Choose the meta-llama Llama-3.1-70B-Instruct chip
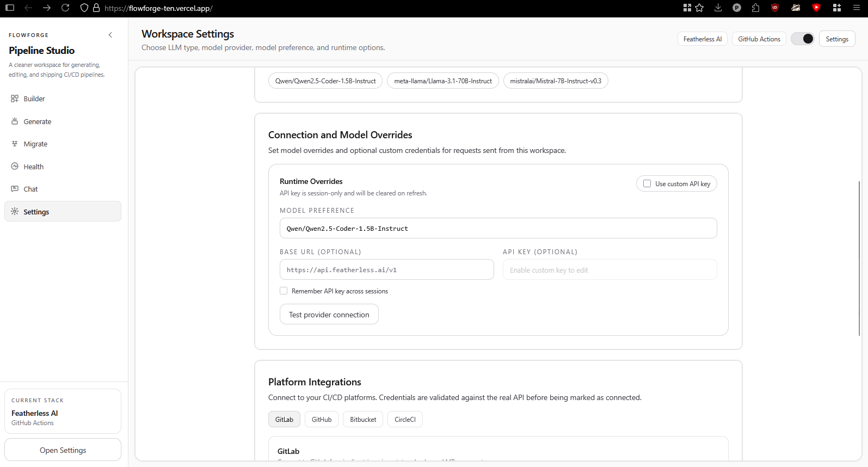This screenshot has width=868, height=467. pyautogui.click(x=442, y=81)
